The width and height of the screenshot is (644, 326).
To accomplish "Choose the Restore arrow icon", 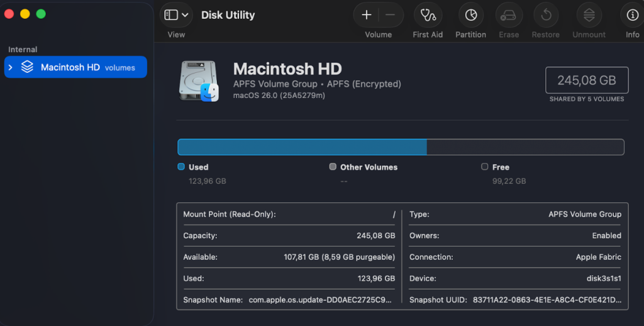I will click(546, 15).
